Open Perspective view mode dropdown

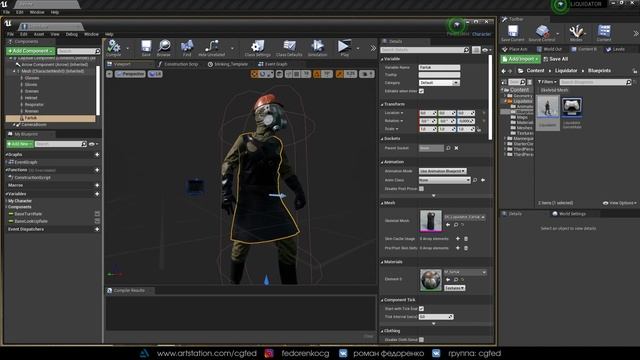click(x=130, y=74)
